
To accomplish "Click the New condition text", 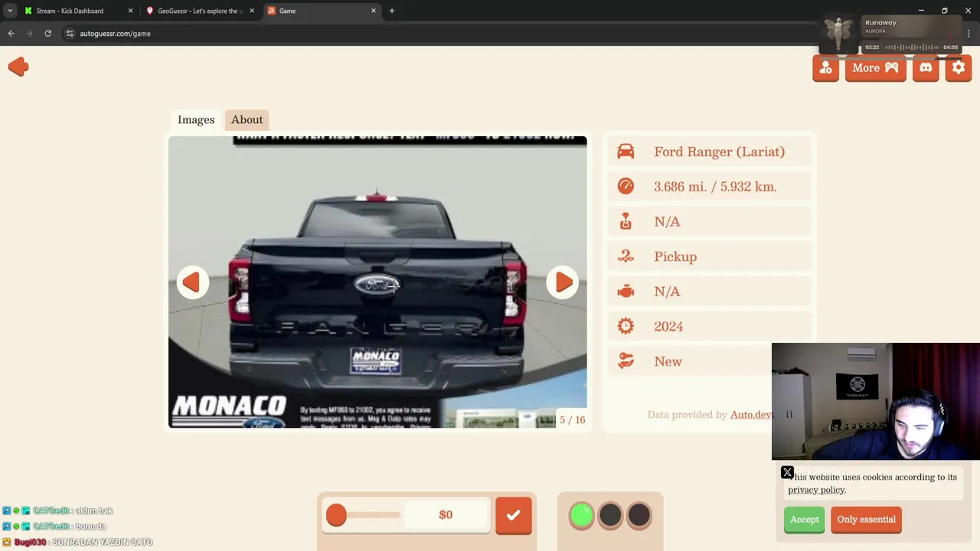I will tap(668, 361).
